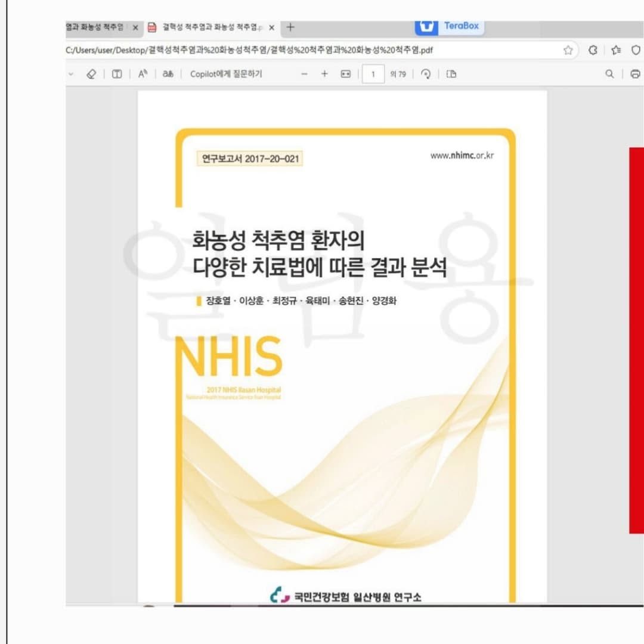Screen dimensions: 644x644
Task: Click the TeraBox overlay button
Action: 450,27
